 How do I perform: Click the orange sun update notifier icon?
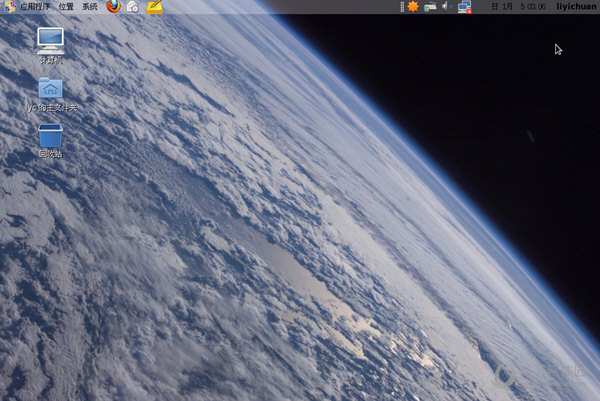[413, 7]
